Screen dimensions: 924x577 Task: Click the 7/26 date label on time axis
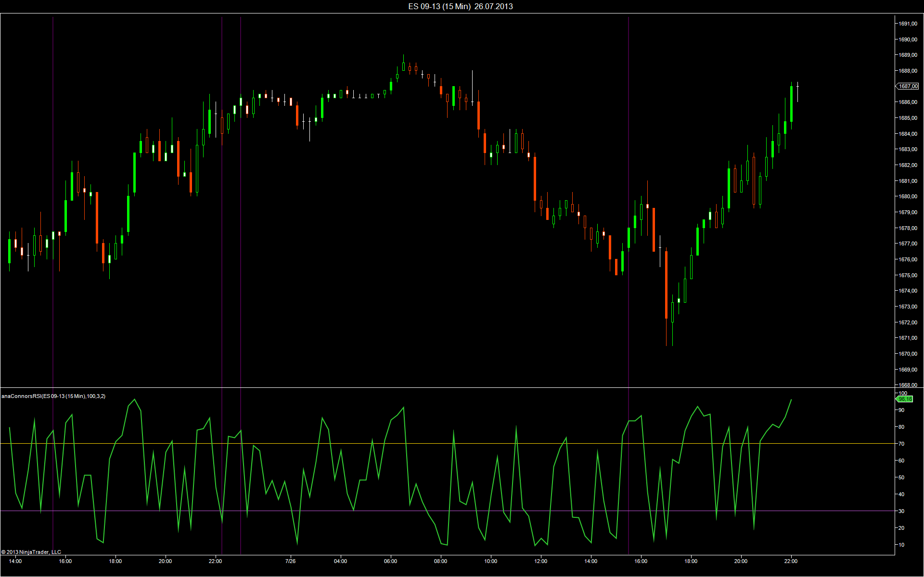290,561
